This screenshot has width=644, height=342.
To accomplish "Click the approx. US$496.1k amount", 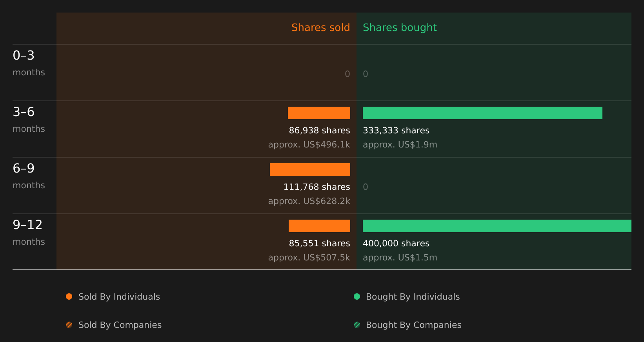I will [x=309, y=145].
